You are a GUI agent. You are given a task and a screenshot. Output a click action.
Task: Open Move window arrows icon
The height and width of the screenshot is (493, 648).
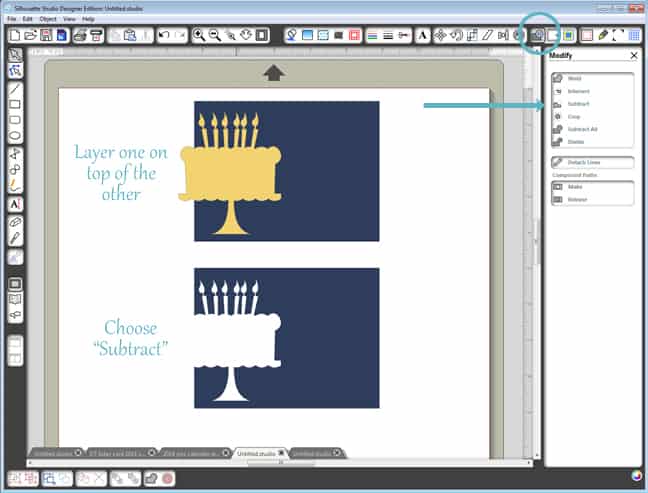coord(440,36)
